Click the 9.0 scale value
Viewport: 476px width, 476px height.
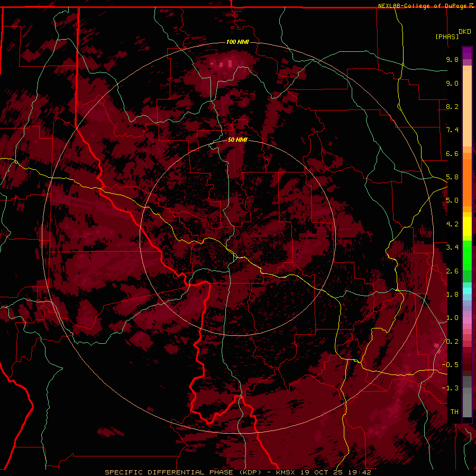click(x=452, y=83)
